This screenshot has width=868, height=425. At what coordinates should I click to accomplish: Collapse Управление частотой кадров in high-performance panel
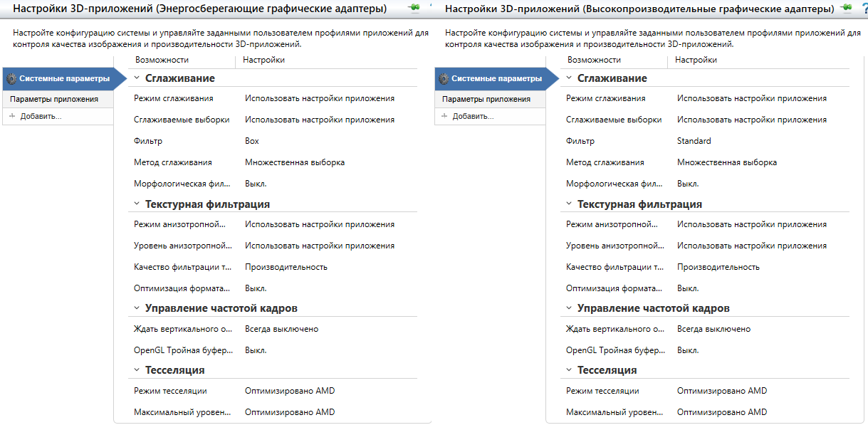coord(568,308)
